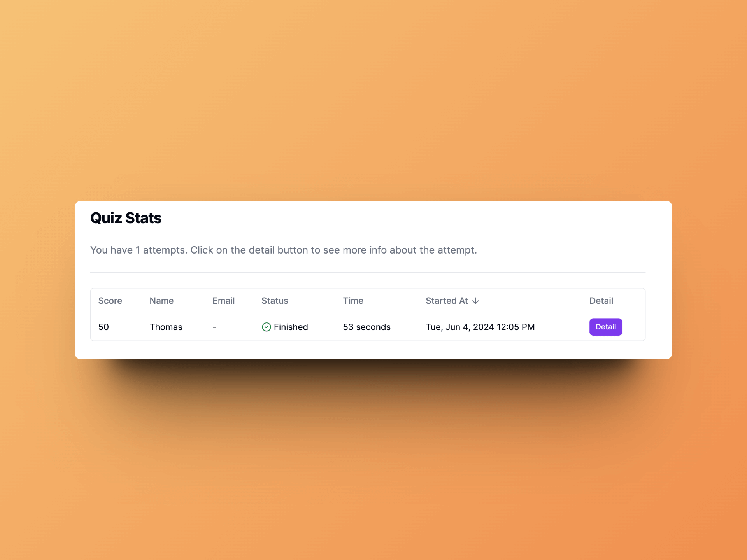The height and width of the screenshot is (560, 747).
Task: Click the Tue, Jun 4, 2024 date cell
Action: tap(480, 327)
